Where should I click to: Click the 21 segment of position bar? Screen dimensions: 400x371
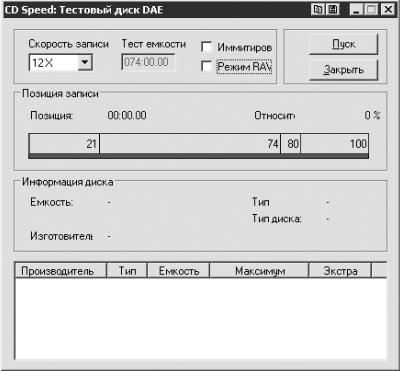click(64, 144)
